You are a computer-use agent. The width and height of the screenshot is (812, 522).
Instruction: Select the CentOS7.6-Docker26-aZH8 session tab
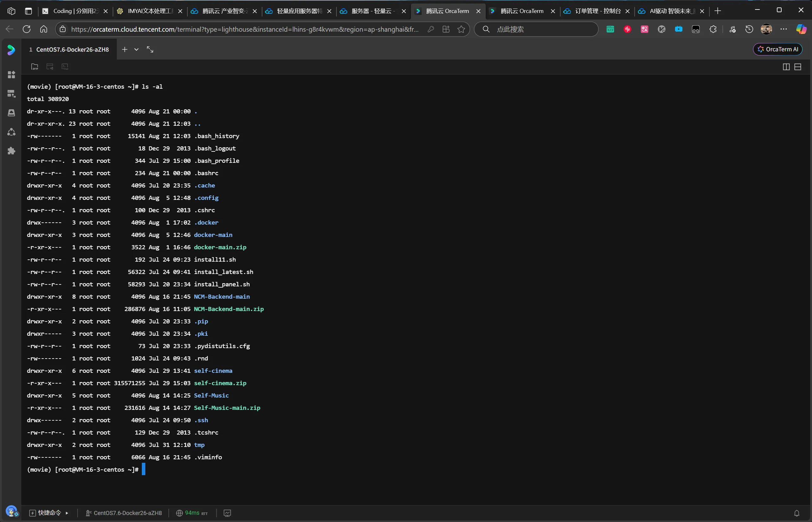pyautogui.click(x=69, y=49)
